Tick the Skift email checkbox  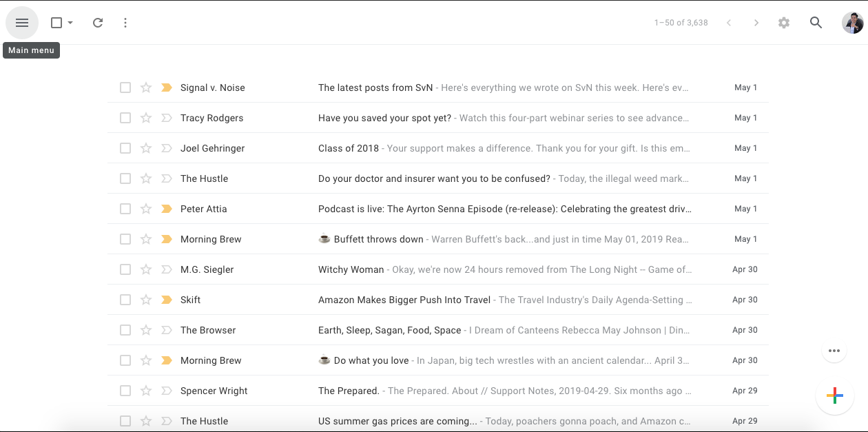click(x=125, y=300)
